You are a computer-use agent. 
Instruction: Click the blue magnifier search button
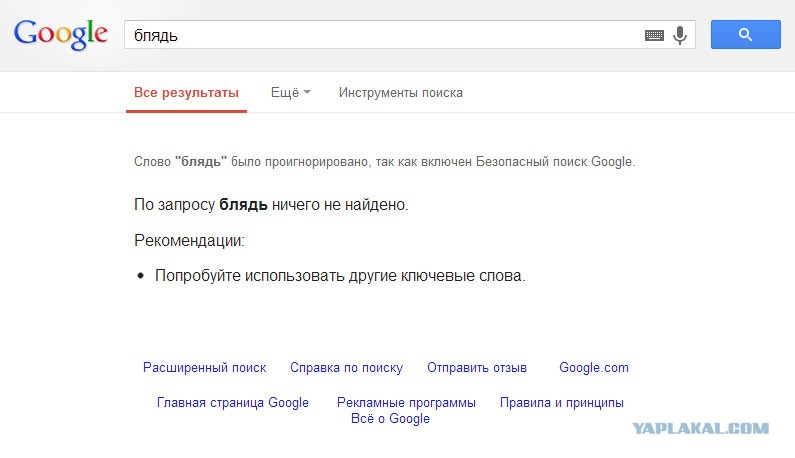pos(745,34)
